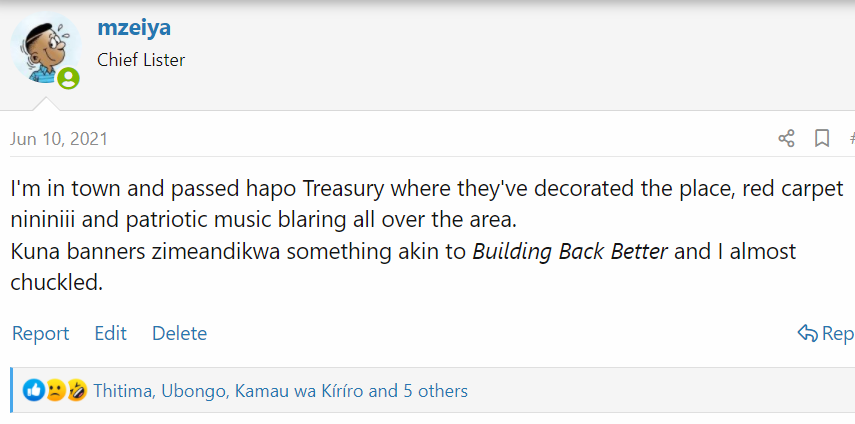Image resolution: width=855 pixels, height=424 pixels.
Task: Report this post
Action: click(x=40, y=333)
